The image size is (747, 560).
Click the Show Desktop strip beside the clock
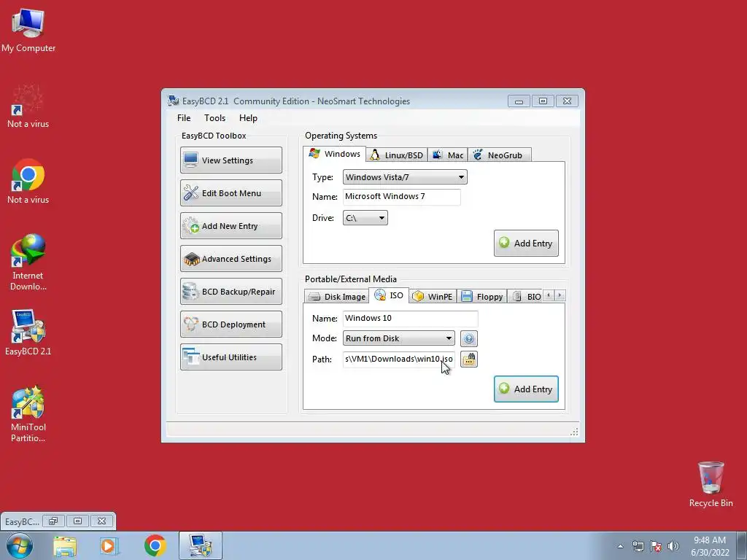[742, 545]
